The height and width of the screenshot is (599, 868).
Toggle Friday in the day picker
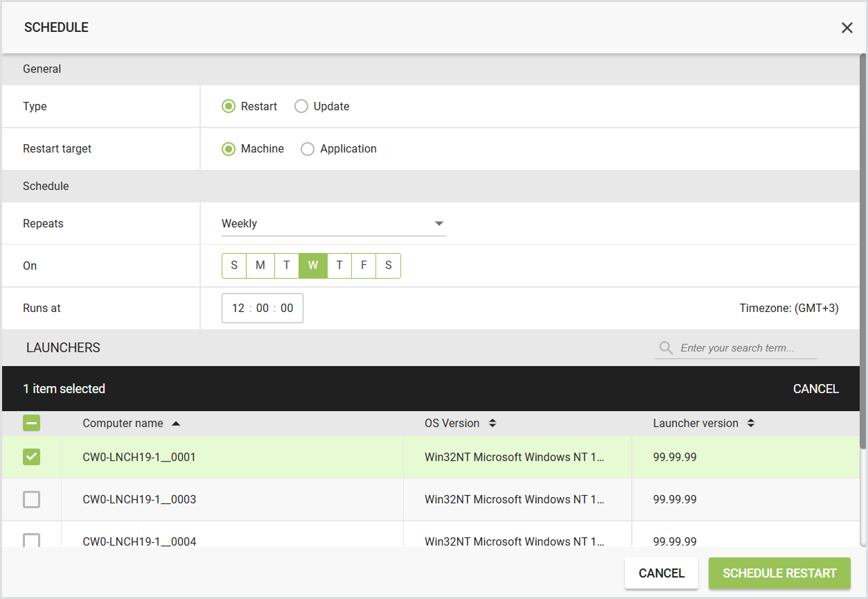(x=364, y=266)
